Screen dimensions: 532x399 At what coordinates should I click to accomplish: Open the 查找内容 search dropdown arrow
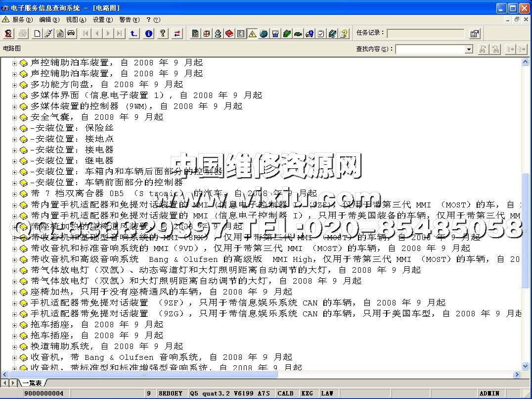click(x=469, y=49)
